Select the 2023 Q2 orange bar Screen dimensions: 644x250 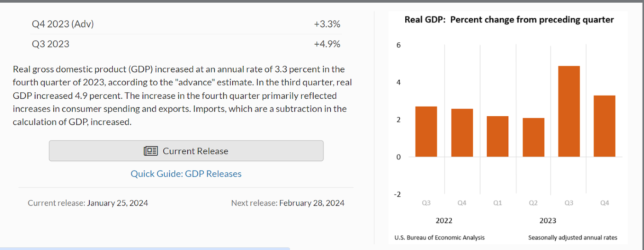(x=533, y=137)
